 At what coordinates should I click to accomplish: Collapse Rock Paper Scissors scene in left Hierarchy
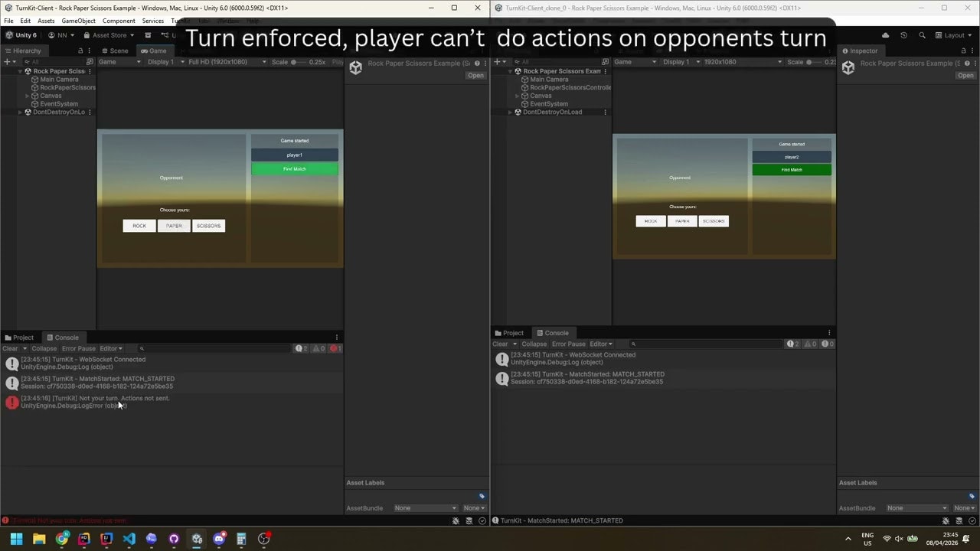[x=21, y=71]
